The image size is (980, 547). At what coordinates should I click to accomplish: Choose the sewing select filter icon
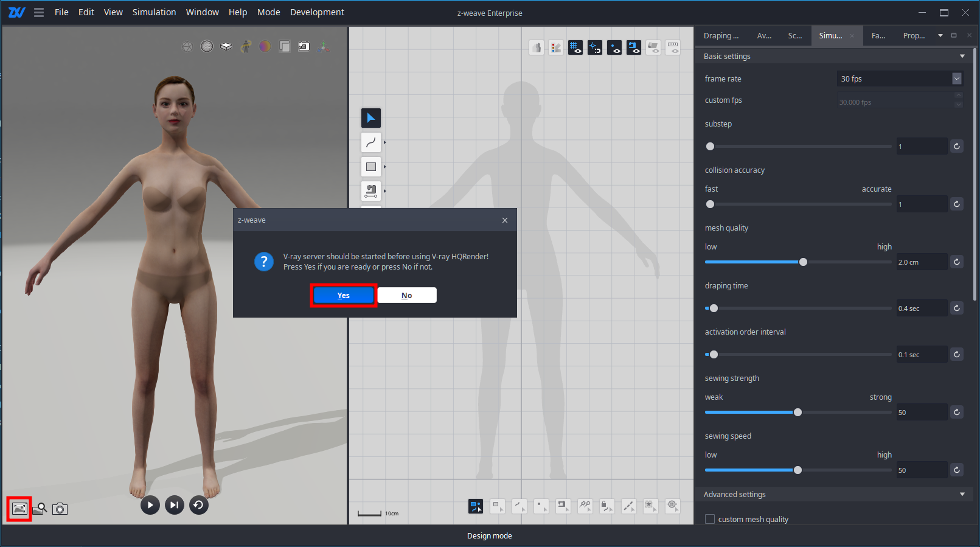pos(563,506)
